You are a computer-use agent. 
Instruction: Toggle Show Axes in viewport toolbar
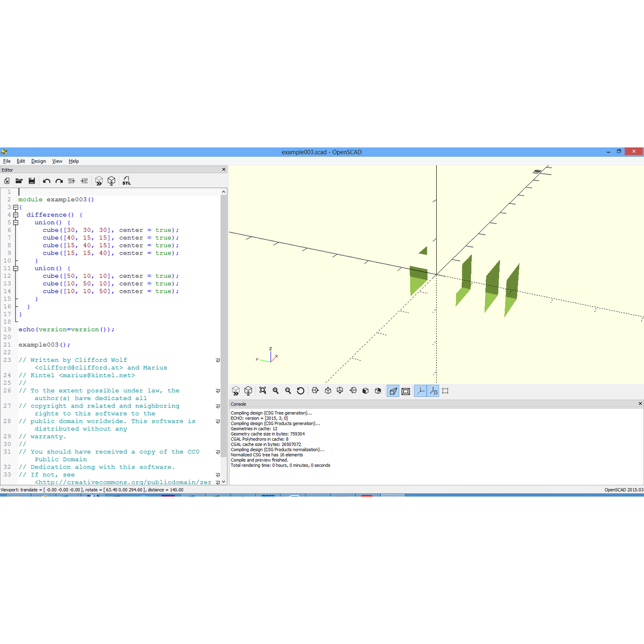point(420,391)
